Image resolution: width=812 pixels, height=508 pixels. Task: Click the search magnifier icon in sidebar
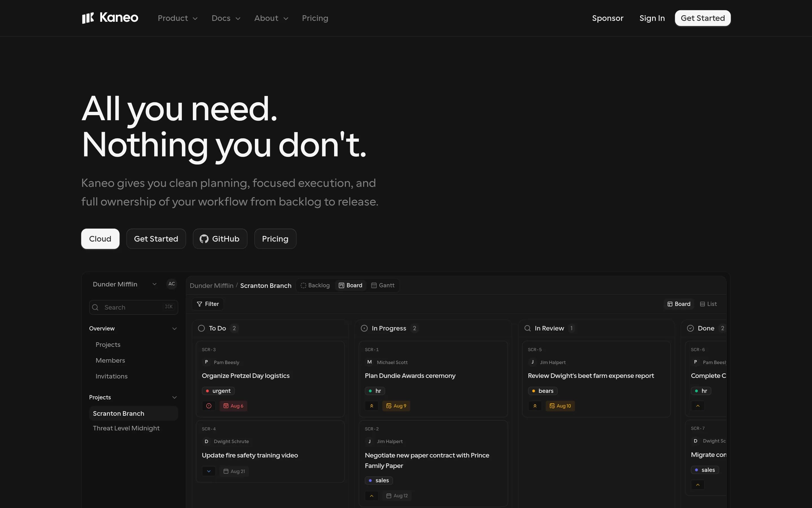coord(95,307)
